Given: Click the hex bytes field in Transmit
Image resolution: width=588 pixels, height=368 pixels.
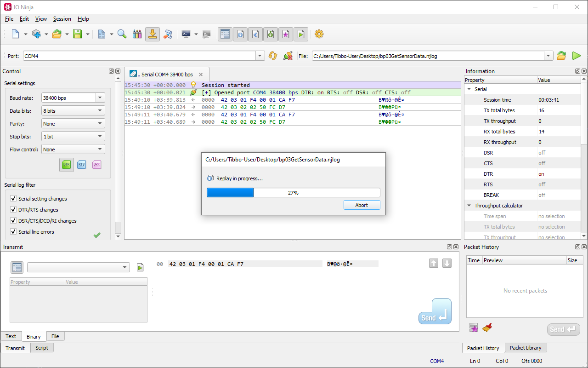Looking at the screenshot, I should click(x=245, y=264).
